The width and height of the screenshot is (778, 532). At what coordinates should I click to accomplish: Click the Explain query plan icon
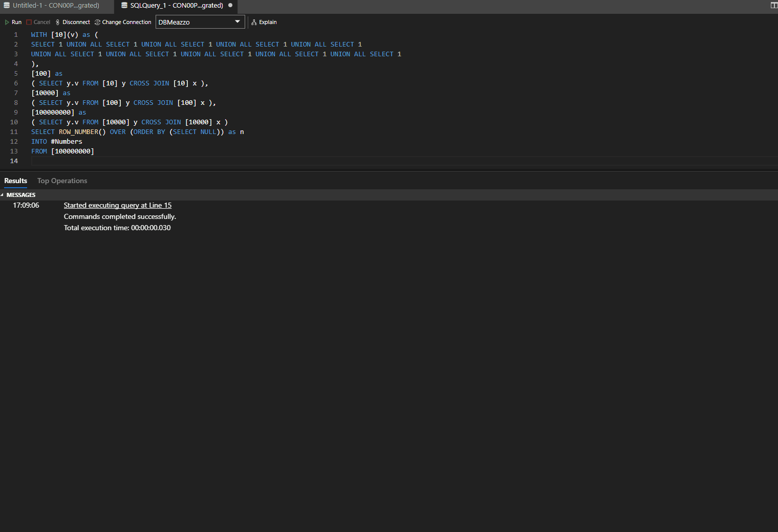[x=254, y=23]
